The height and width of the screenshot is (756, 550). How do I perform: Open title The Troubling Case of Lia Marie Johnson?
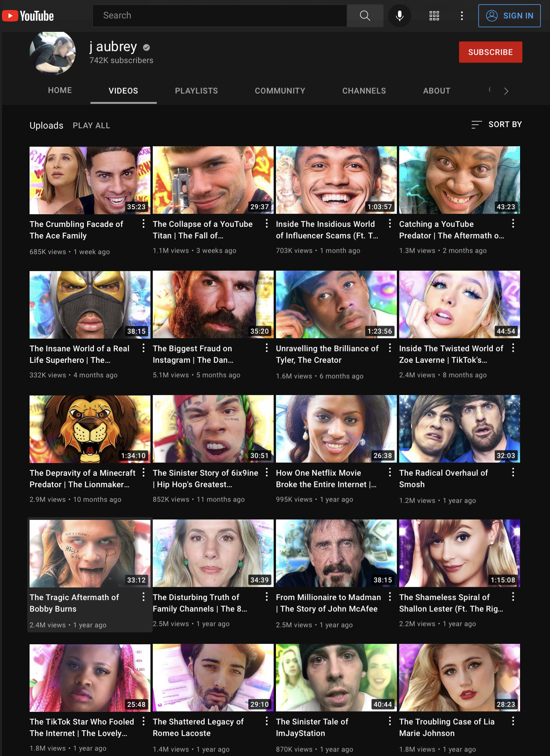click(447, 727)
